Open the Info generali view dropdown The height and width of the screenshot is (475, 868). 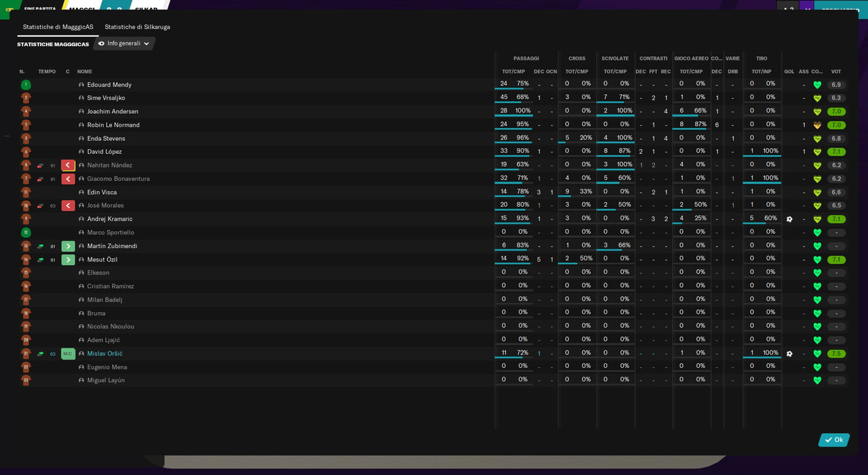(123, 43)
